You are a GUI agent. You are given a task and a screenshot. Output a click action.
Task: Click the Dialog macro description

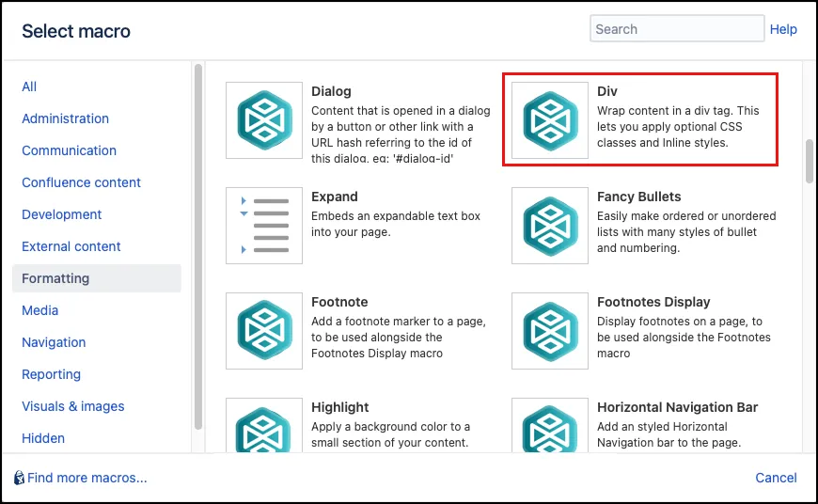click(x=401, y=134)
